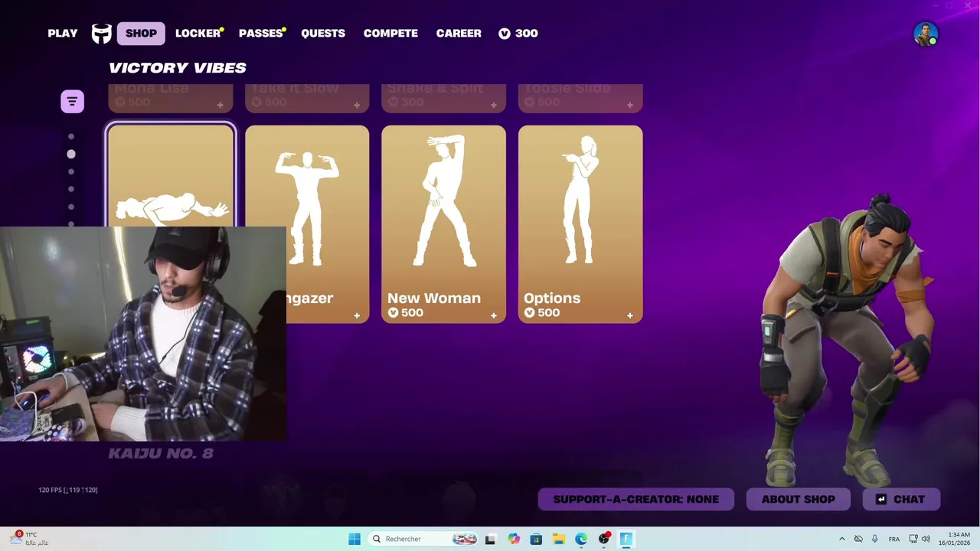Add New Woman emote with plus icon

click(494, 315)
